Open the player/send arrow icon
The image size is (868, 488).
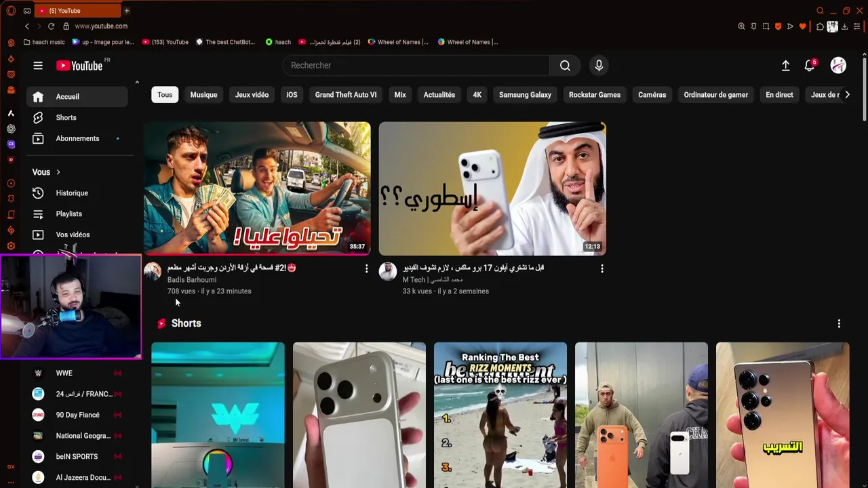click(790, 26)
